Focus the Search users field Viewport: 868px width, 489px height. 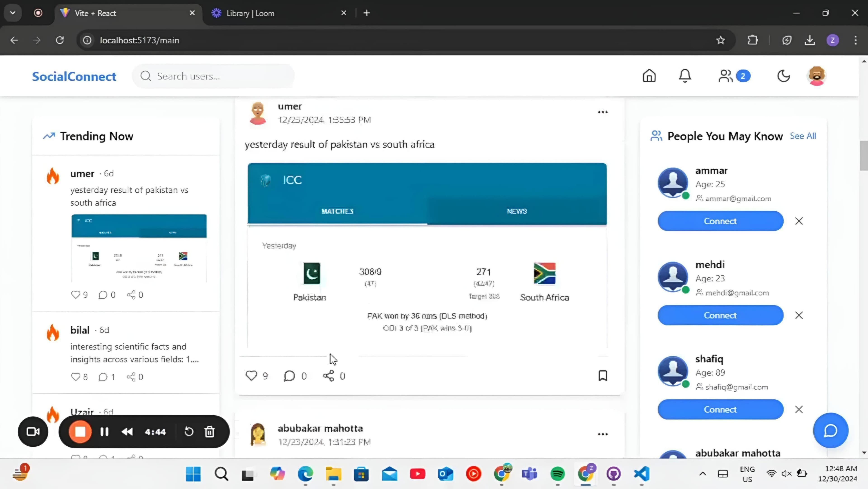coord(213,76)
